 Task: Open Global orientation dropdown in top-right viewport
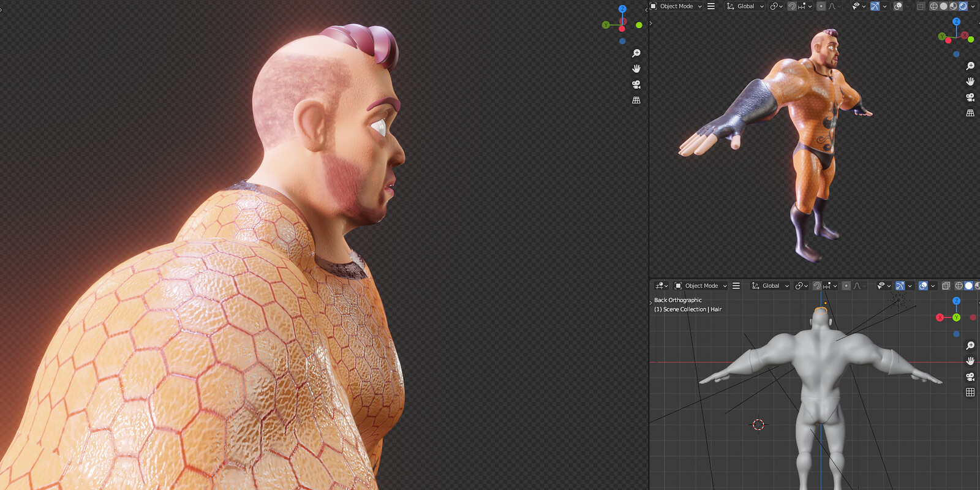745,6
